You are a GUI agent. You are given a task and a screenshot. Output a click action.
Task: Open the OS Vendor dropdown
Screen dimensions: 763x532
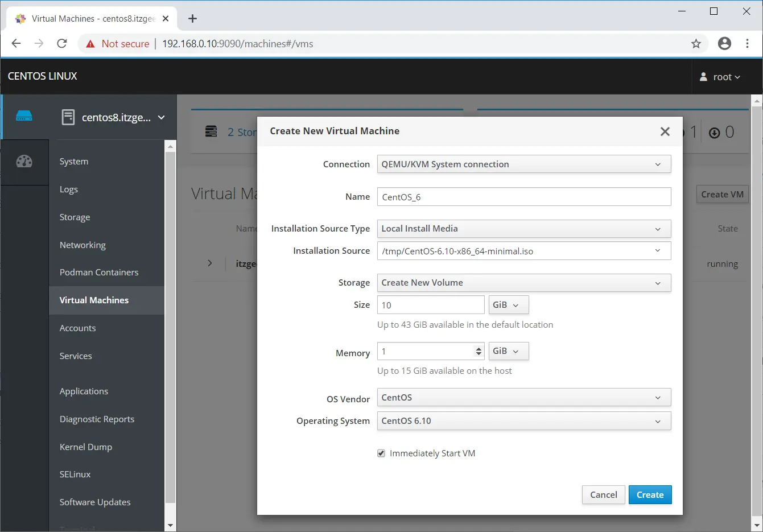click(x=524, y=397)
